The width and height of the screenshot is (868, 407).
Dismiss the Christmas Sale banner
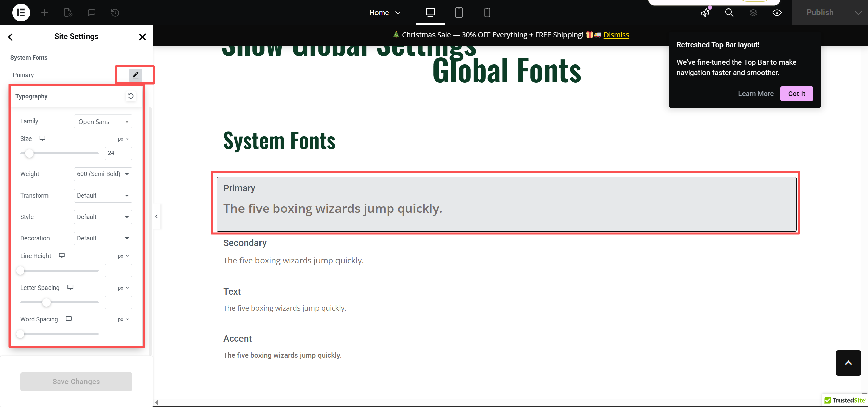(616, 35)
